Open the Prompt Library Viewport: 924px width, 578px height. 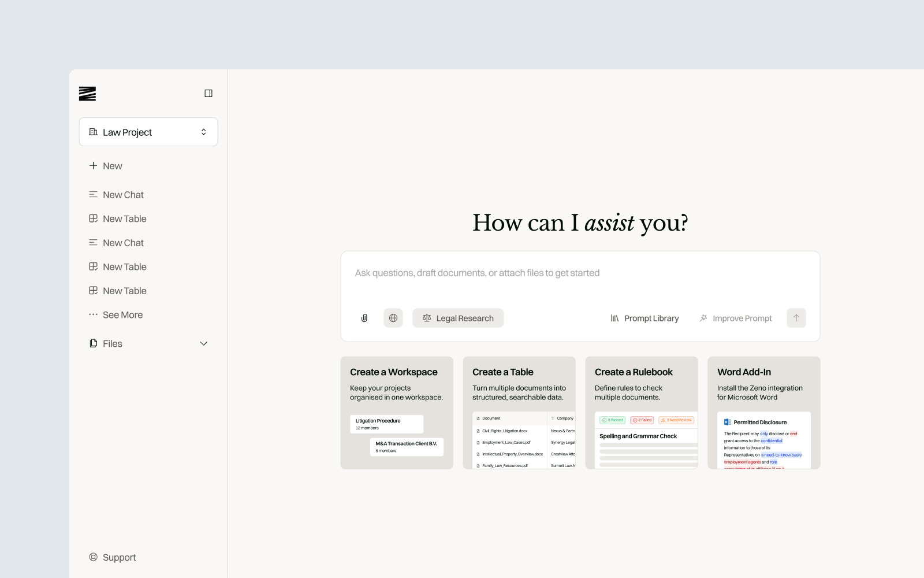(644, 318)
